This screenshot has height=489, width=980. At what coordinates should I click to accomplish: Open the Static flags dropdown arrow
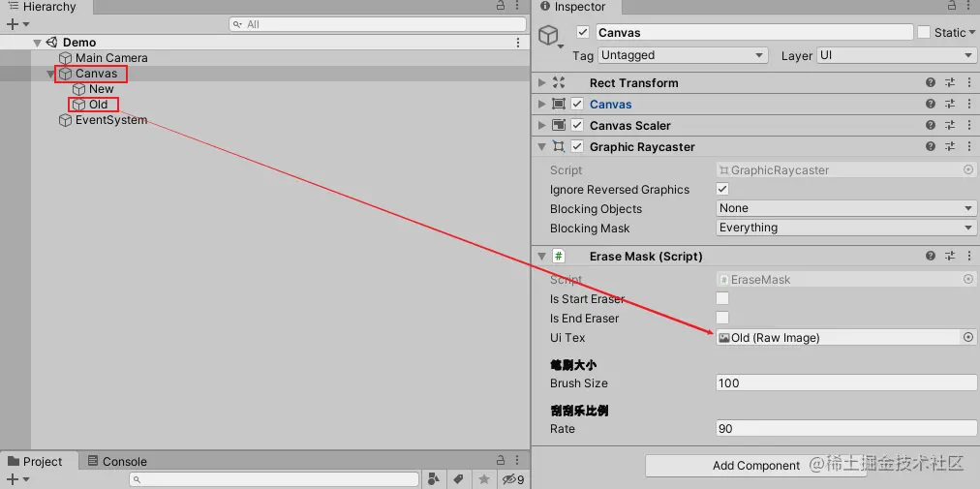pyautogui.click(x=972, y=33)
